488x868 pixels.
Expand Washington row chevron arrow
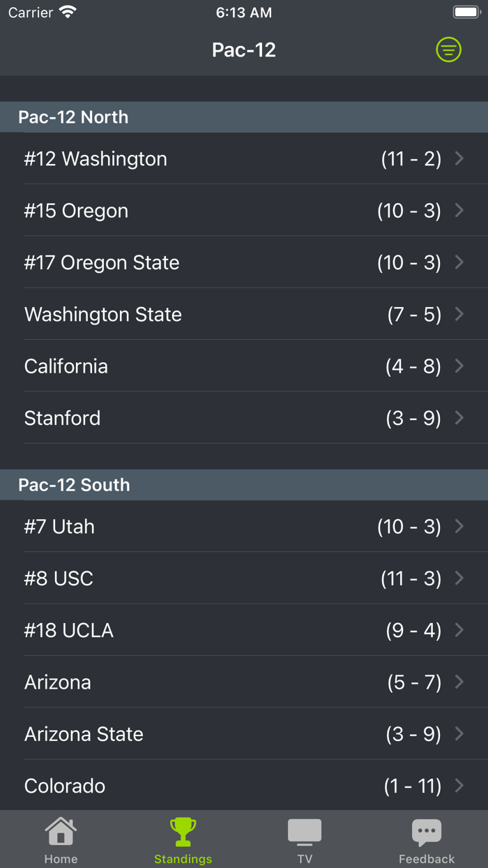(x=459, y=158)
